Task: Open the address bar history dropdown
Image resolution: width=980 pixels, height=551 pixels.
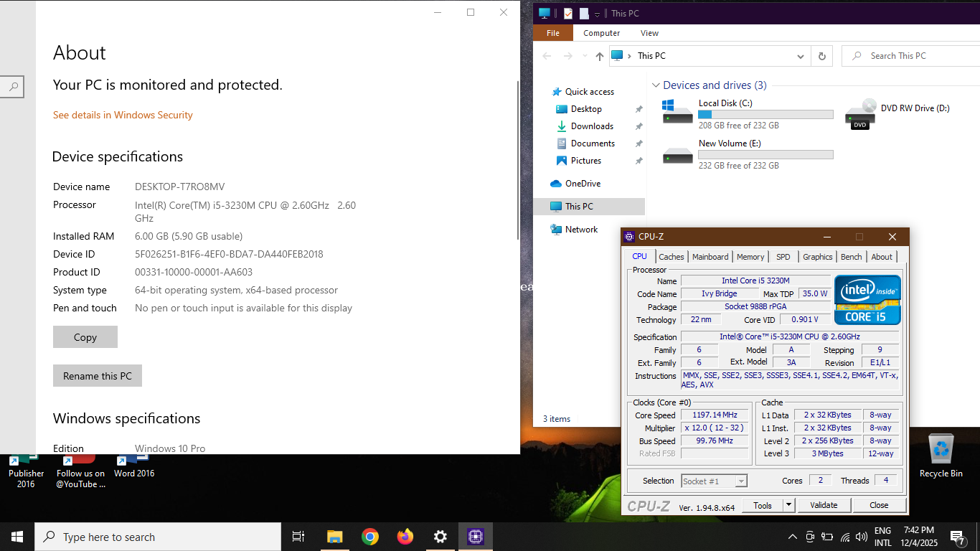Action: [801, 56]
